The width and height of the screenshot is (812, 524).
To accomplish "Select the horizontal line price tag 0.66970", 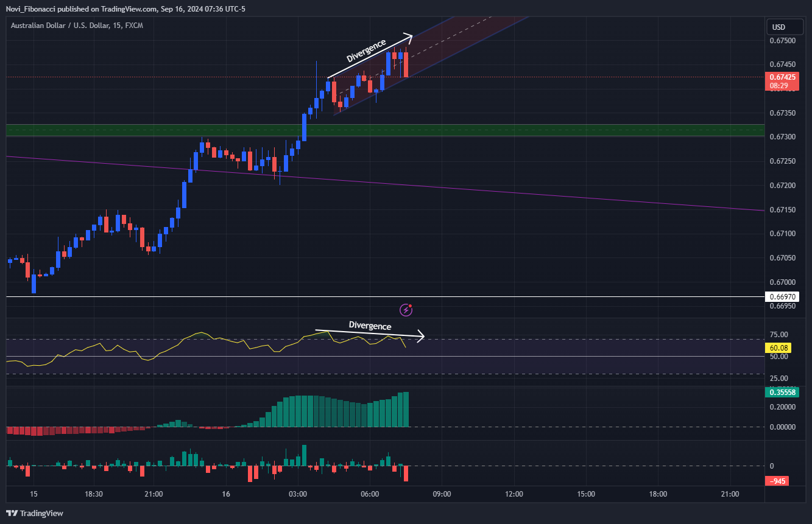I will click(782, 297).
